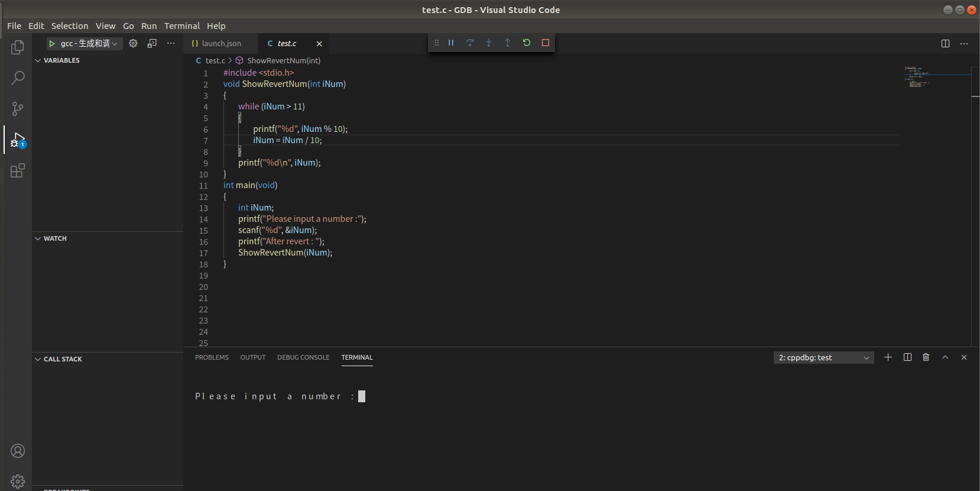Open the Help menu
This screenshot has width=980, height=491.
[216, 25]
